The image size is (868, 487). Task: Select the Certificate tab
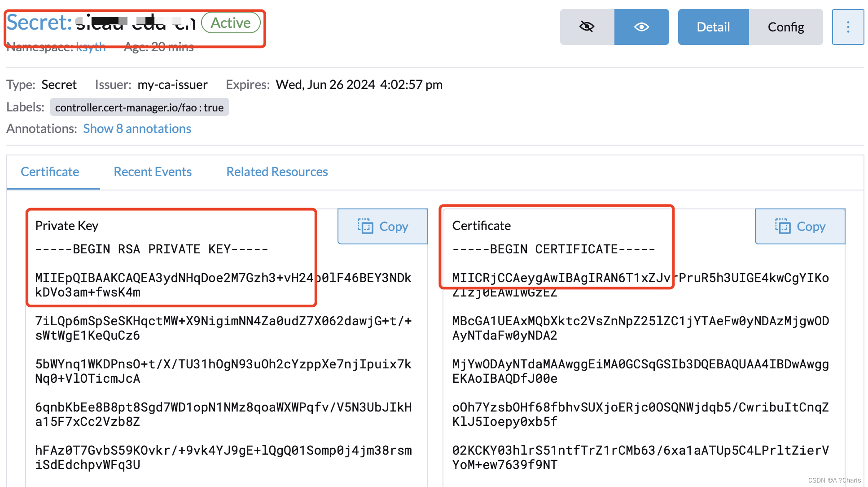pyautogui.click(x=50, y=172)
